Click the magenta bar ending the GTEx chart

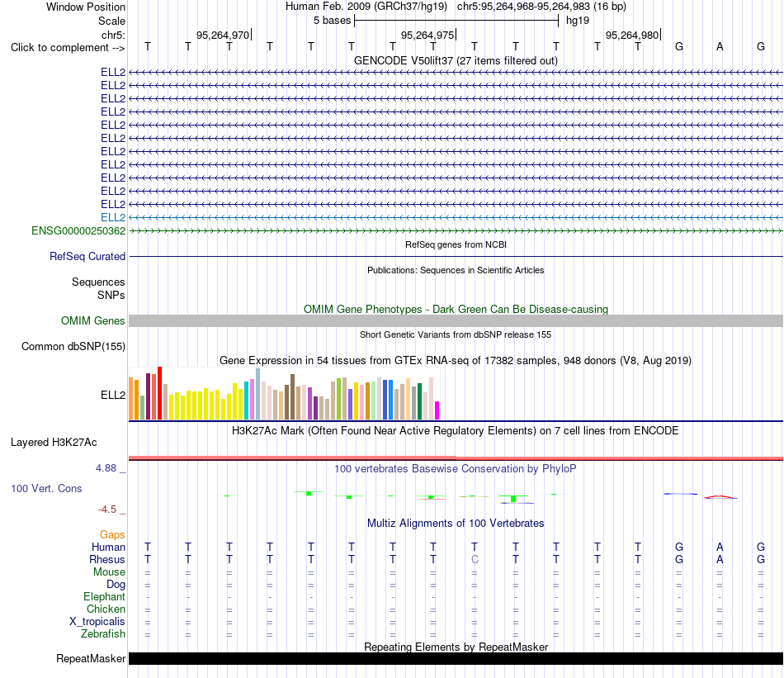437,410
